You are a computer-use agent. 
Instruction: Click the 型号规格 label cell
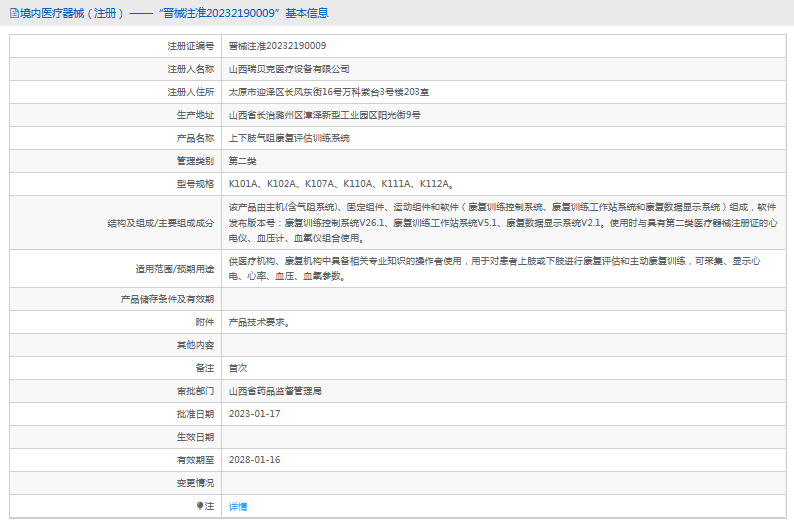pyautogui.click(x=115, y=184)
